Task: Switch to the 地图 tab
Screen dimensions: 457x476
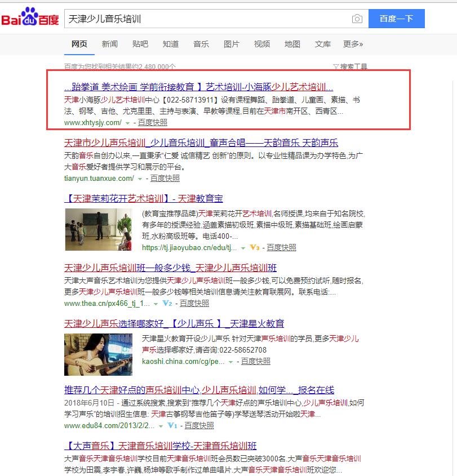Action: pos(292,44)
